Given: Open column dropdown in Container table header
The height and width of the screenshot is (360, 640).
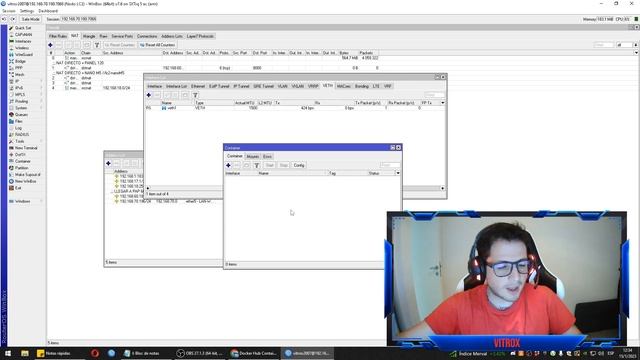Looking at the screenshot, I should (x=398, y=173).
